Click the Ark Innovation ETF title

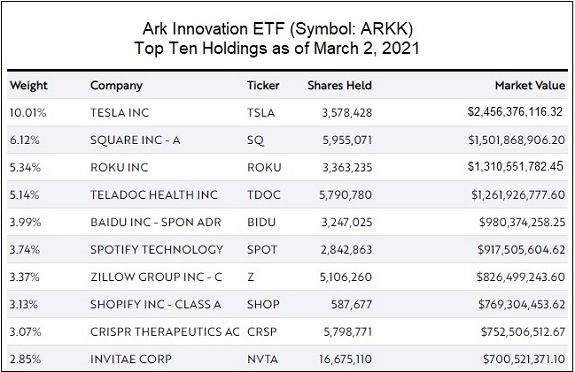pos(278,29)
